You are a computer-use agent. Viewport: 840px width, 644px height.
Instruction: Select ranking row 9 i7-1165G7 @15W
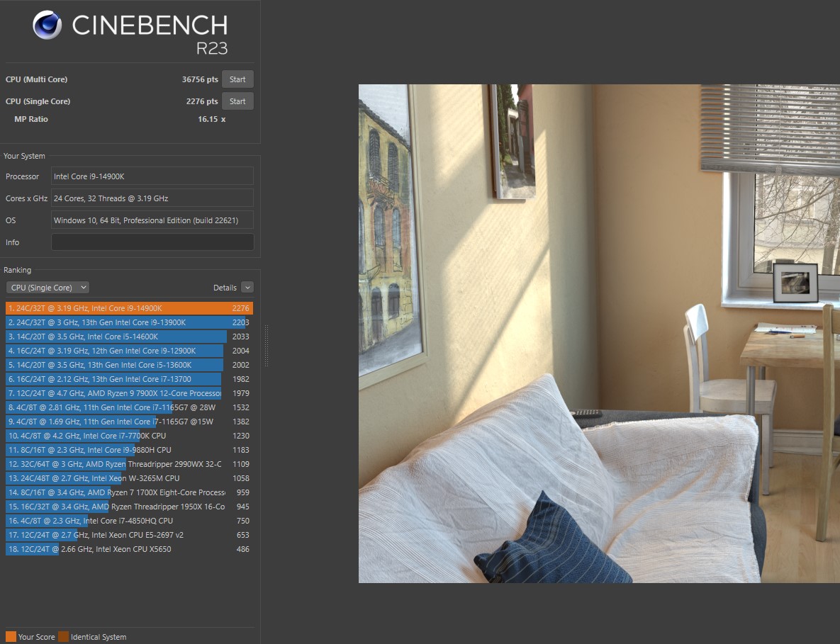coord(129,422)
